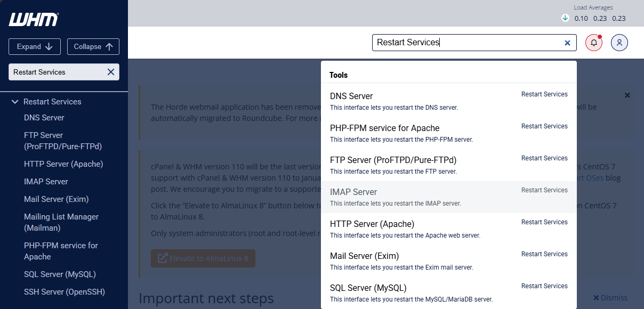644x309 pixels.
Task: Open the user account icon
Action: coord(619,42)
